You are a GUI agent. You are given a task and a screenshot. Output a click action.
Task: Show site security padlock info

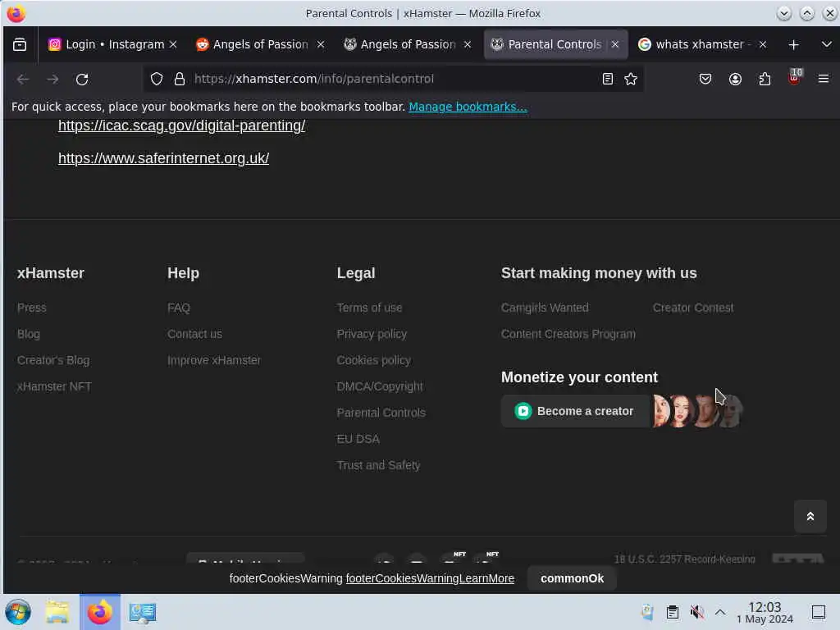coord(180,80)
